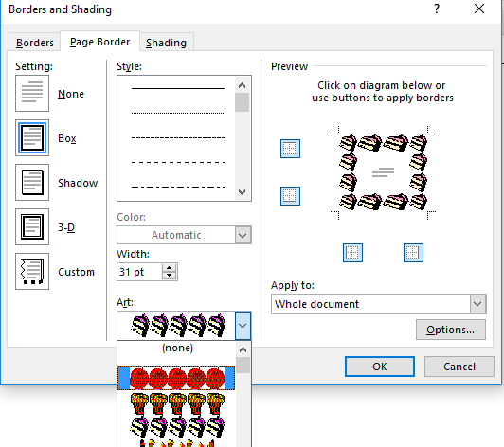Toggle the left border in preview

[352, 253]
